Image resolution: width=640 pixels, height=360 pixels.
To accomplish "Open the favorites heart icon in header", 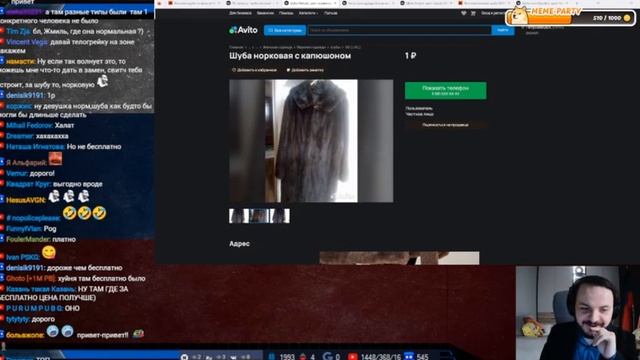I will pyautogui.click(x=464, y=13).
